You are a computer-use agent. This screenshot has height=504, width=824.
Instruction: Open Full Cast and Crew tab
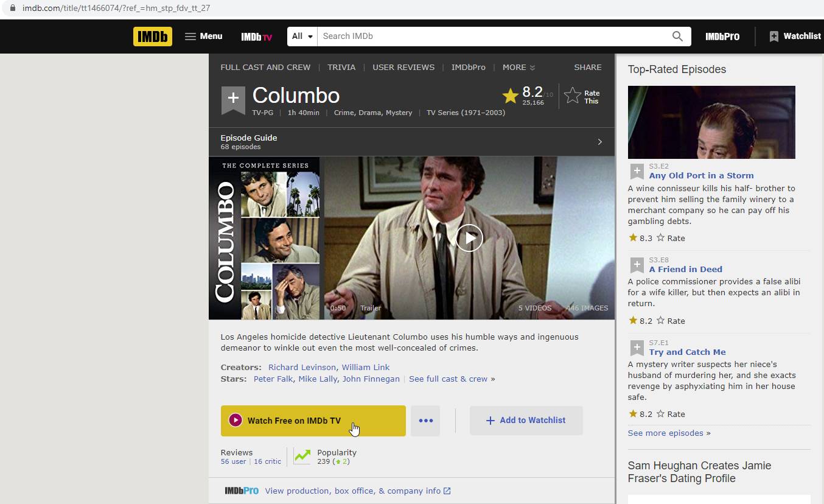point(265,68)
